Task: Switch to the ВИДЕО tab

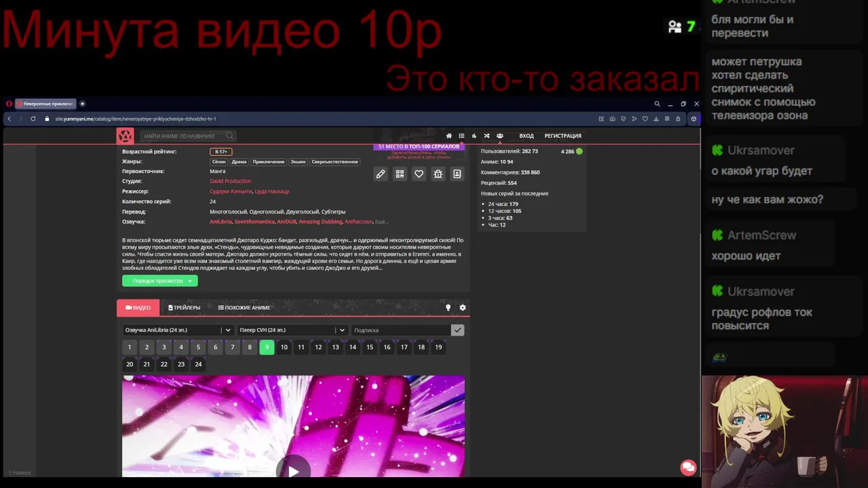Action: (x=138, y=308)
